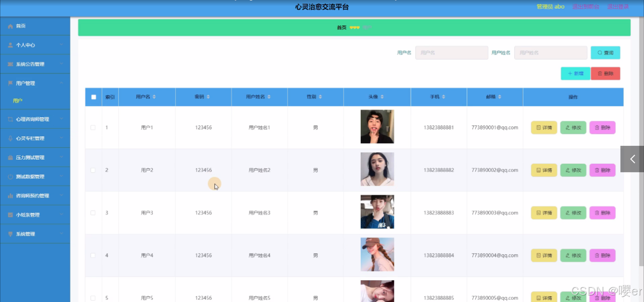Click the 用户姓名 search input field
Image resolution: width=644 pixels, height=302 pixels.
[x=551, y=53]
